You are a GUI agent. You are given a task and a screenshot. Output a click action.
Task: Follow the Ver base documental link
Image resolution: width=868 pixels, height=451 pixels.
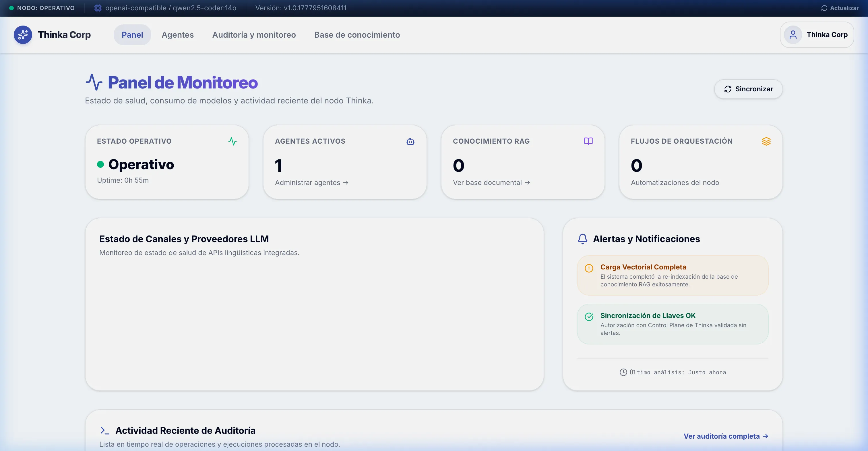coord(491,182)
